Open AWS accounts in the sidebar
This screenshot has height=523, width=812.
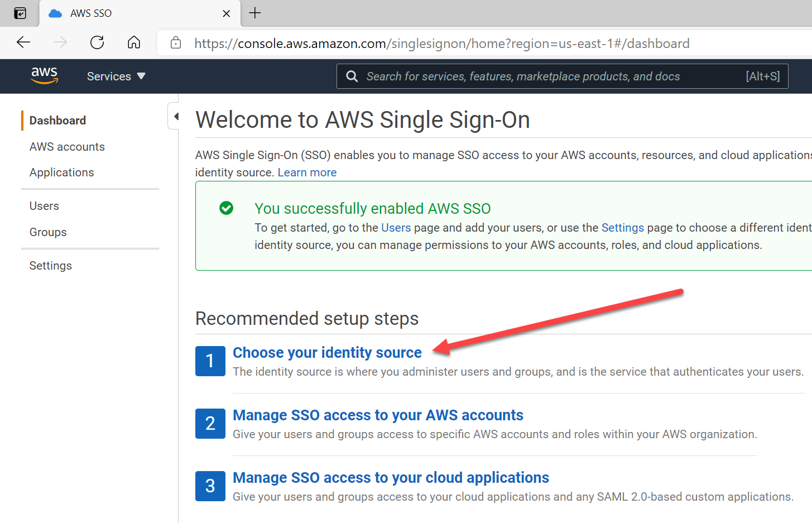[67, 147]
